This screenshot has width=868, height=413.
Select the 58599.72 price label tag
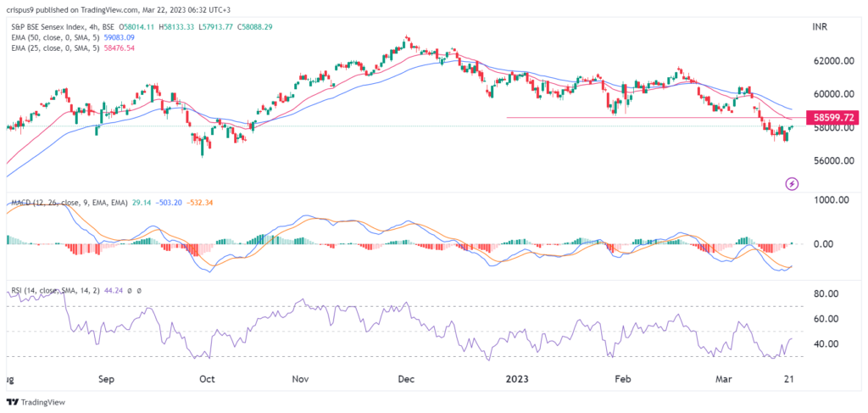833,117
